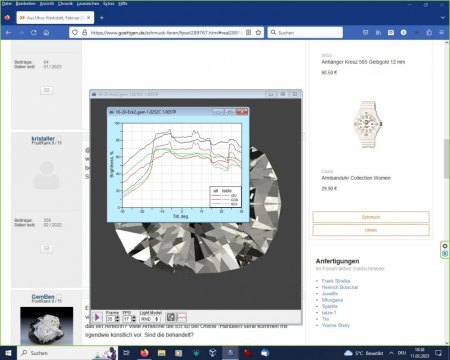Open the extensions puzzle icon
The width and height of the screenshot is (450, 360).
429,33
